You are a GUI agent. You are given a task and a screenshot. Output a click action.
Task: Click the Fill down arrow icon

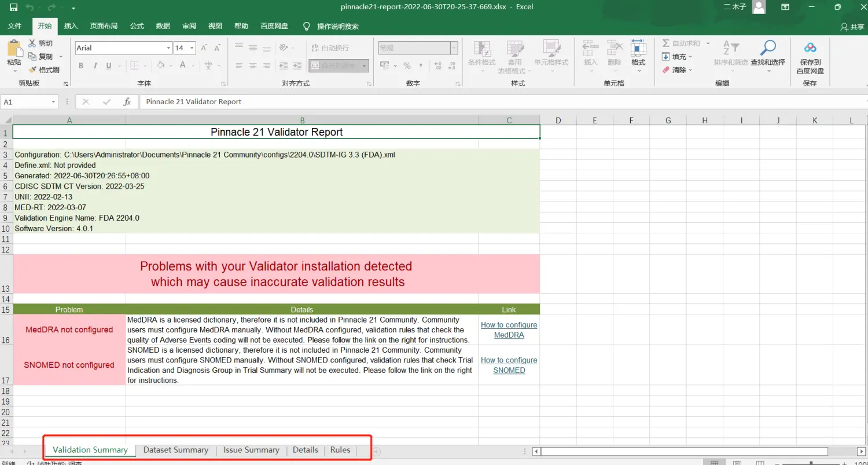point(666,57)
